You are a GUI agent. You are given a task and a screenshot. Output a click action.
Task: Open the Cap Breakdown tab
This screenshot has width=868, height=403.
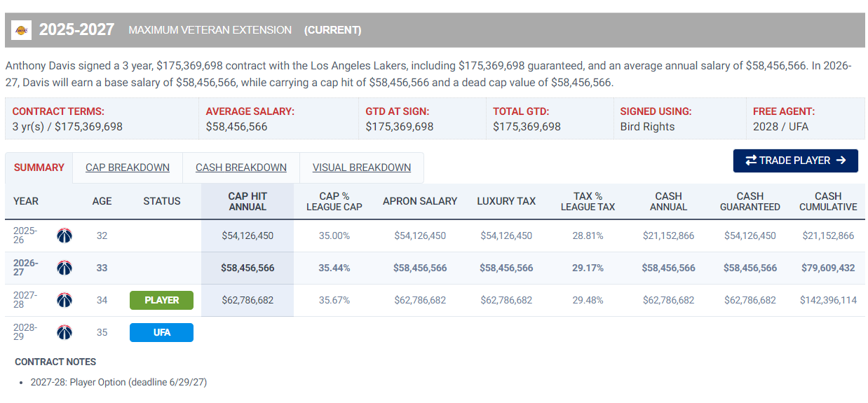tap(128, 168)
